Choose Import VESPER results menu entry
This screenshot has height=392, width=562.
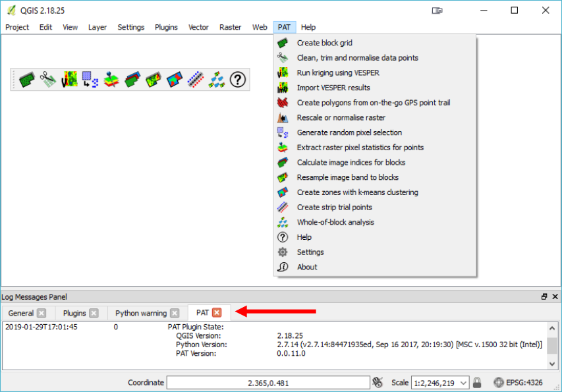tap(375, 88)
